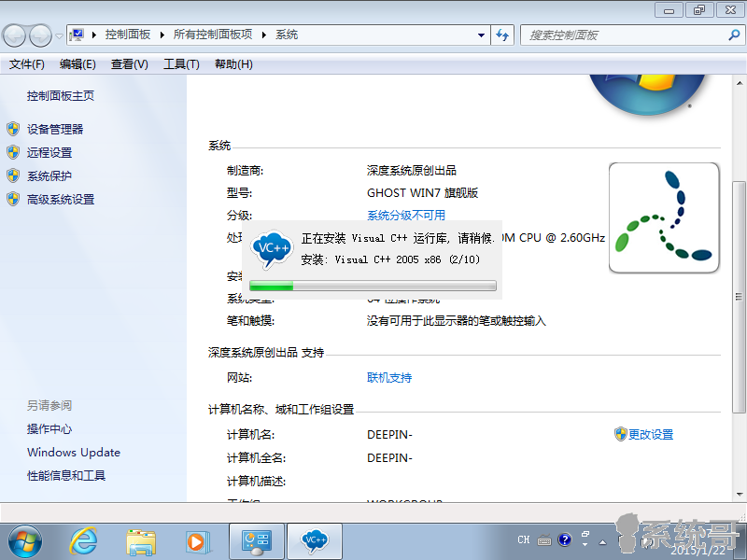Image resolution: width=747 pixels, height=560 pixels.
Task: Open 操作中心 under 另请参阅
Action: [49, 429]
